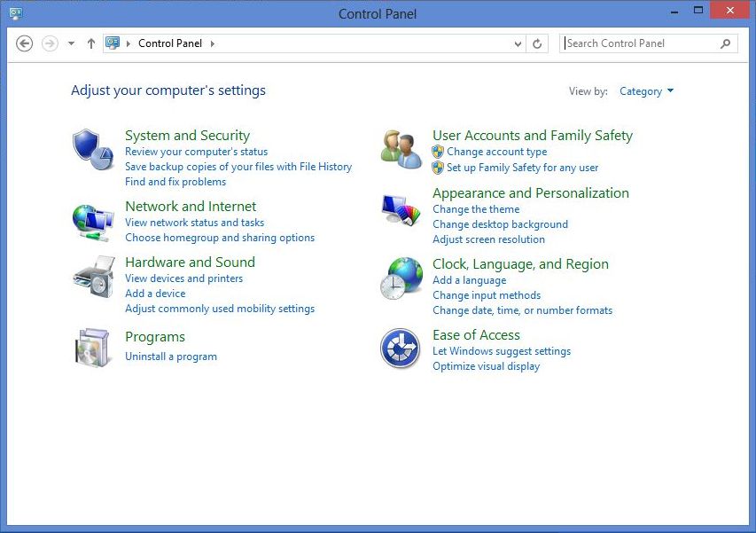Go up one level with the up arrow
756x533 pixels.
[x=90, y=43]
